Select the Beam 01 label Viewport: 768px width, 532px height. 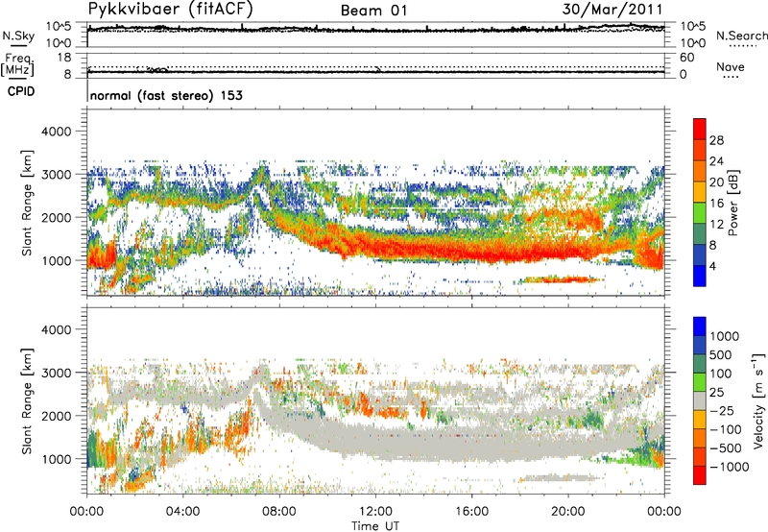click(373, 11)
